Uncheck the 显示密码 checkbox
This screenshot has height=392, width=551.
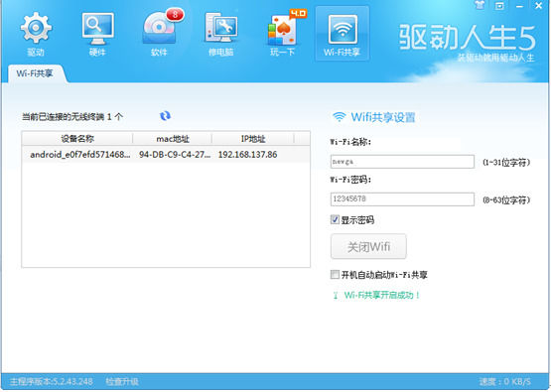pos(335,220)
